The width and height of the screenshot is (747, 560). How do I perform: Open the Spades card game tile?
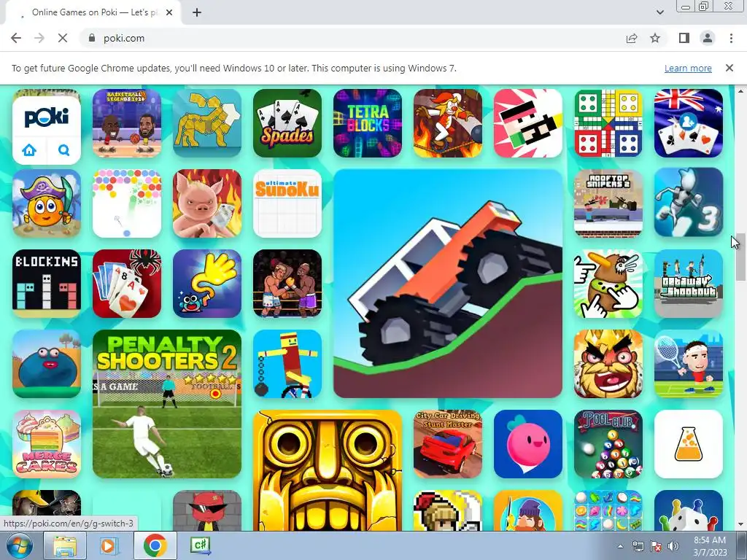click(x=287, y=122)
